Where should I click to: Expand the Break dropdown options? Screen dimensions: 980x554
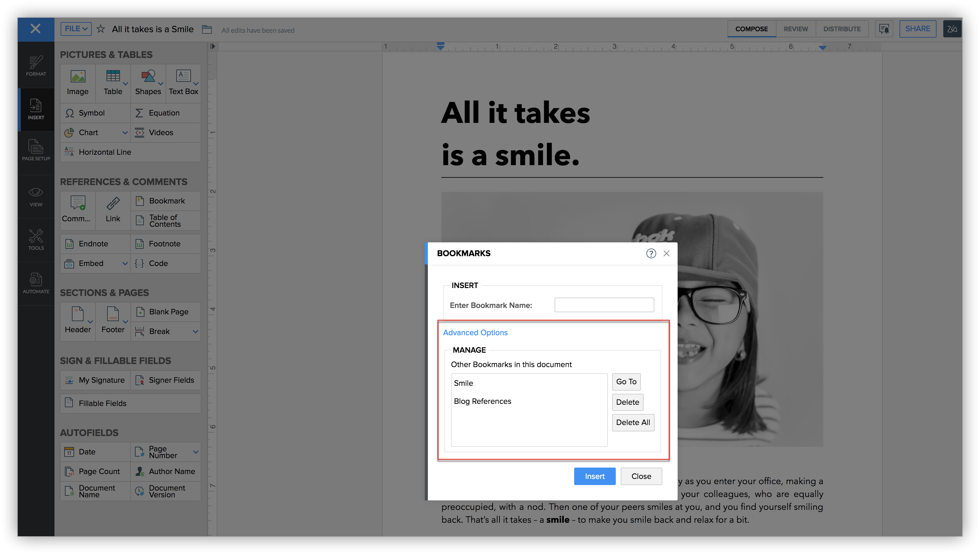click(x=196, y=331)
